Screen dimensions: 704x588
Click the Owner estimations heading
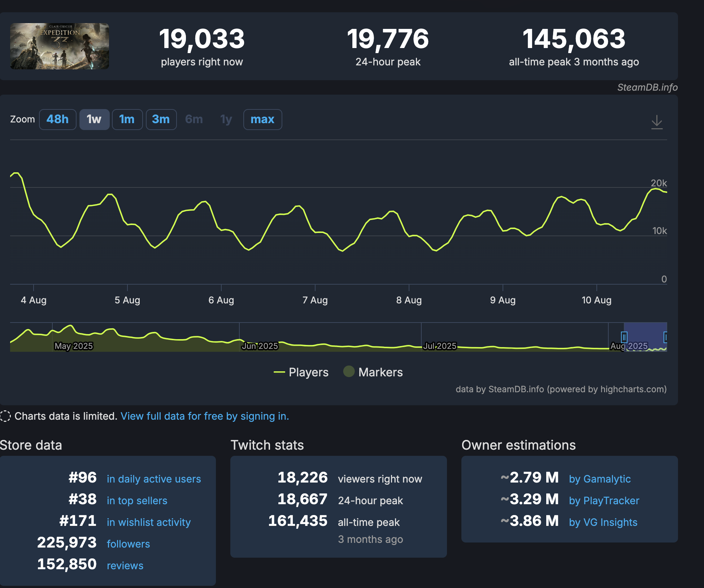(518, 445)
